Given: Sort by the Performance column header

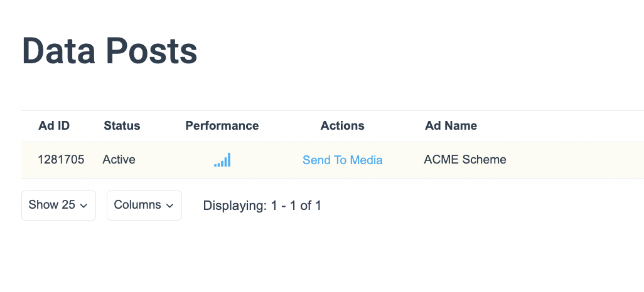Looking at the screenshot, I should 222,125.
